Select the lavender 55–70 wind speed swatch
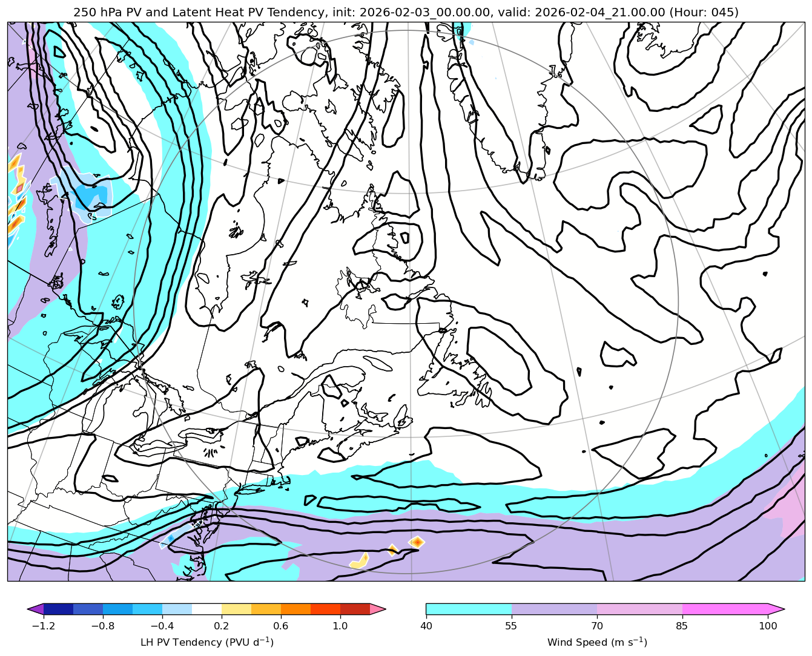 coord(554,609)
